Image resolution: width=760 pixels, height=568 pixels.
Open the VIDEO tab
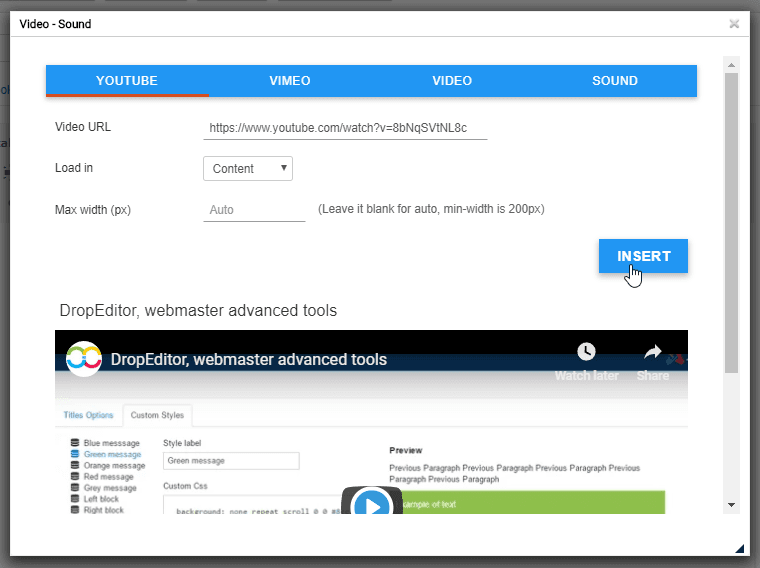[452, 81]
